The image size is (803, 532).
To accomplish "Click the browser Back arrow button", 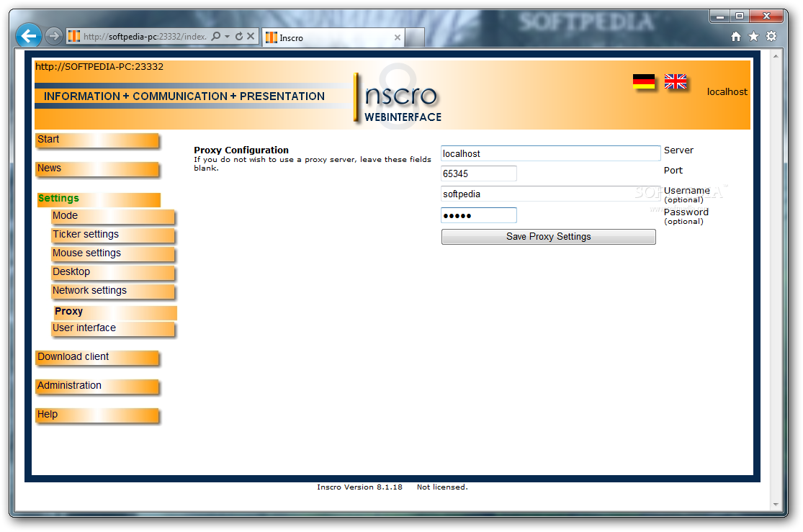I will click(29, 36).
